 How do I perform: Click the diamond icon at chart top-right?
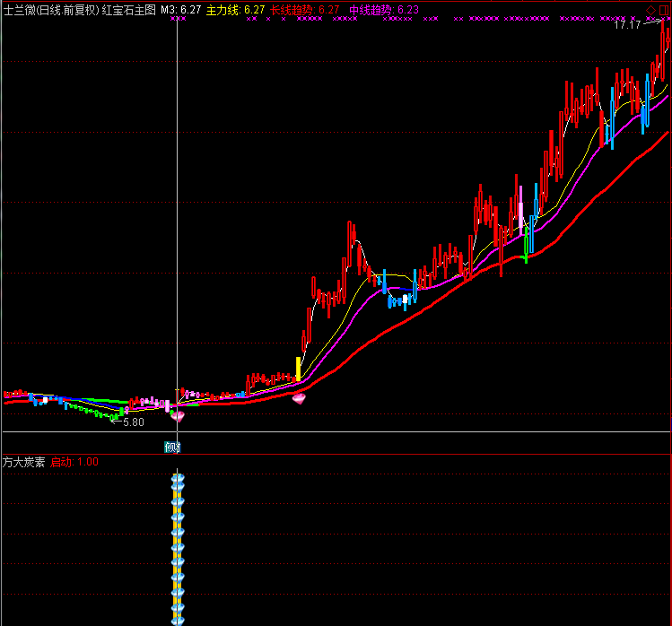651,9
